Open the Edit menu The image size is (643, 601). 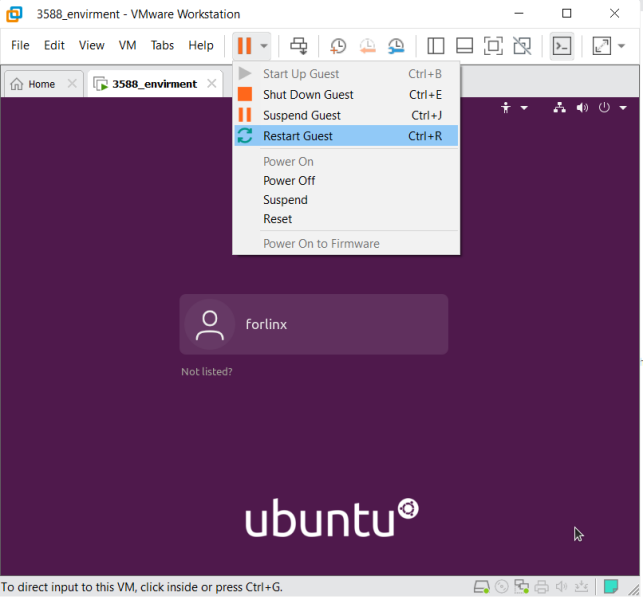(x=54, y=45)
